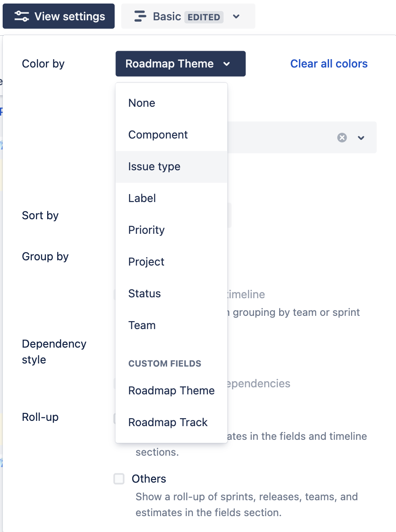
Task: Select "Label" in the color list
Action: coord(142,198)
